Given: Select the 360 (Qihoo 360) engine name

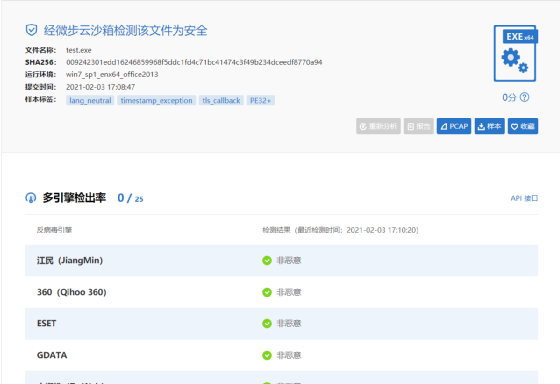Looking at the screenshot, I should point(71,292).
